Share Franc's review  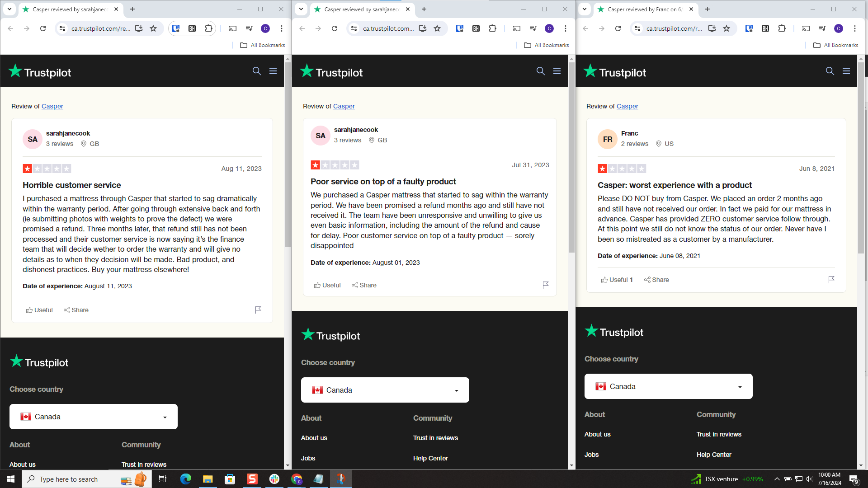[x=656, y=280]
